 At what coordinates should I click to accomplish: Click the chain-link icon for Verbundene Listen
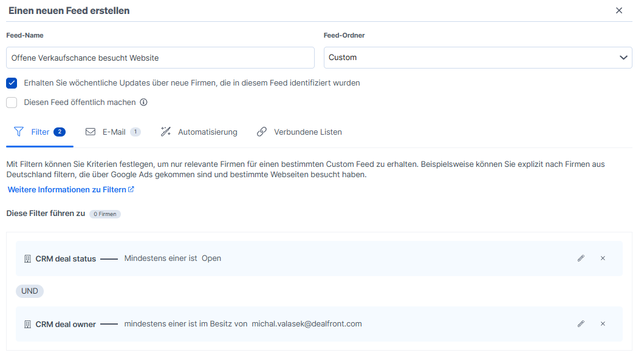coord(262,131)
